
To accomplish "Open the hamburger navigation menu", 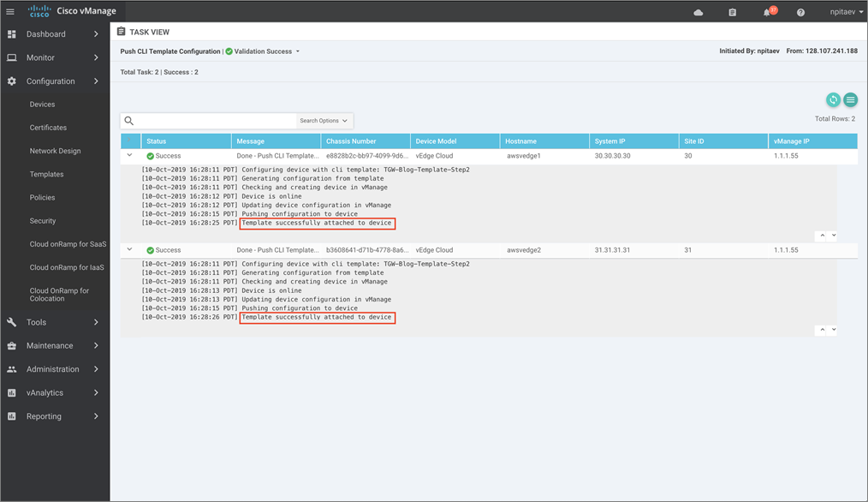I will click(x=10, y=12).
